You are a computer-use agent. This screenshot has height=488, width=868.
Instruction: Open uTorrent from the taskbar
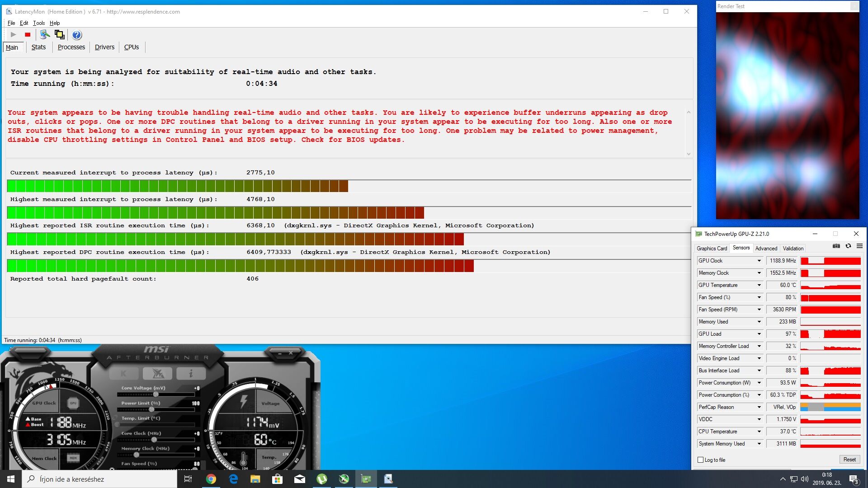tap(322, 479)
